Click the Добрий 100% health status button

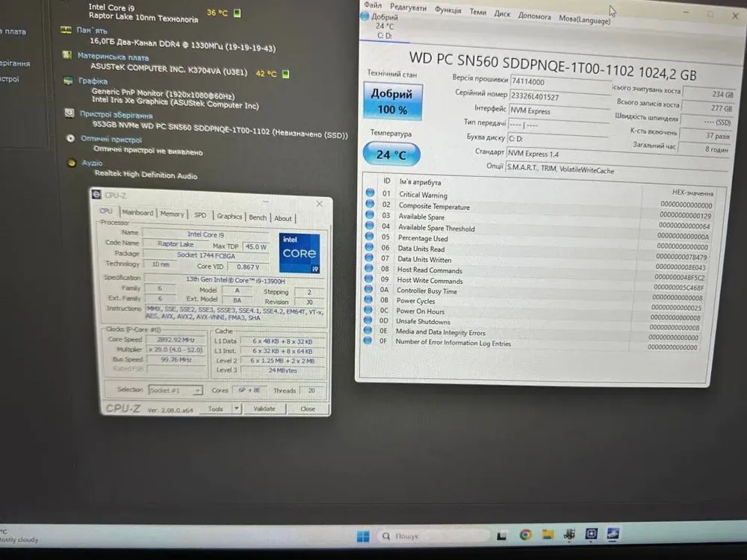392,102
